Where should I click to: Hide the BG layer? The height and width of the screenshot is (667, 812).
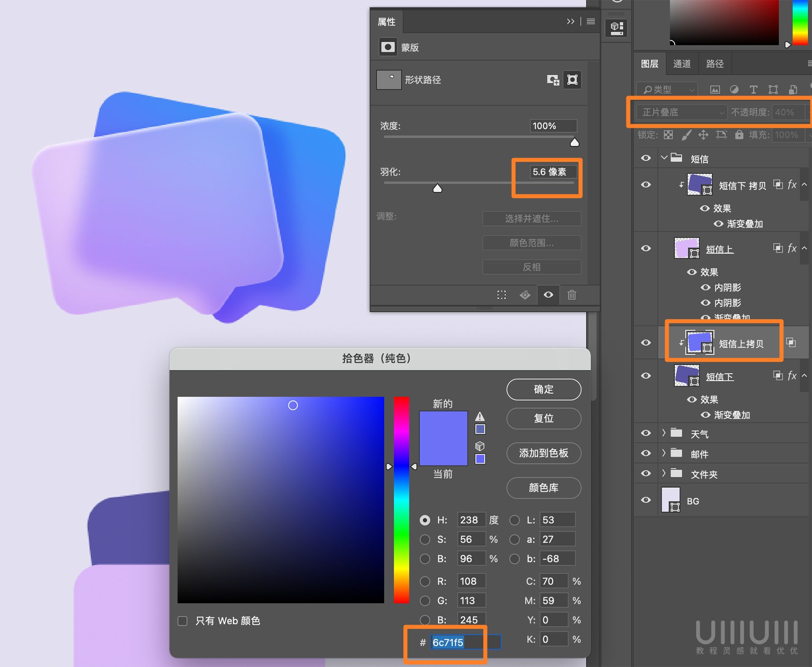[646, 500]
